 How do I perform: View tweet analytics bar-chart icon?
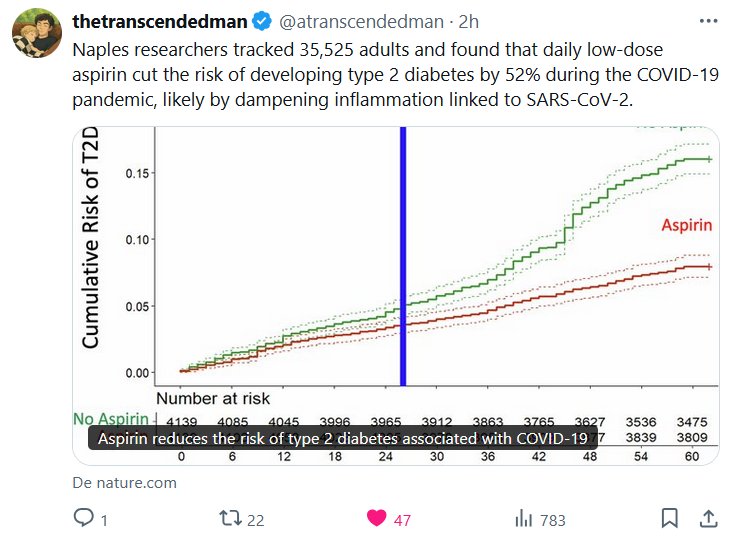(x=523, y=518)
